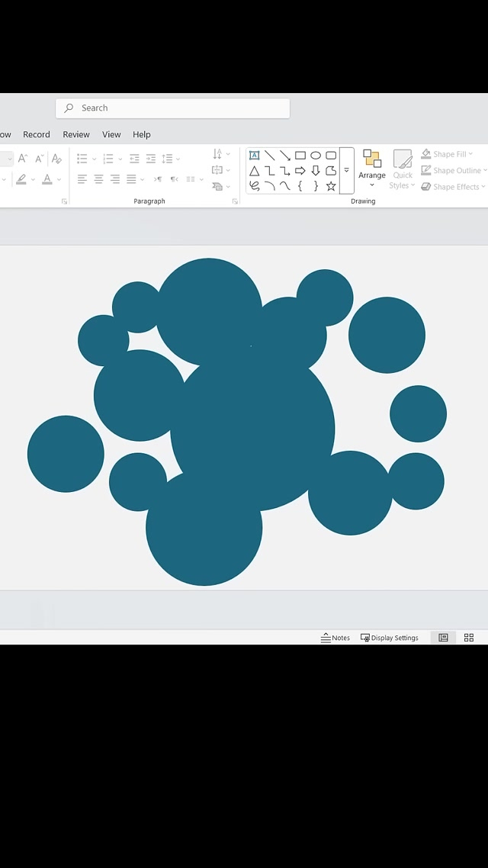The image size is (488, 868).
Task: Toggle Normal view in status bar
Action: coord(443,638)
